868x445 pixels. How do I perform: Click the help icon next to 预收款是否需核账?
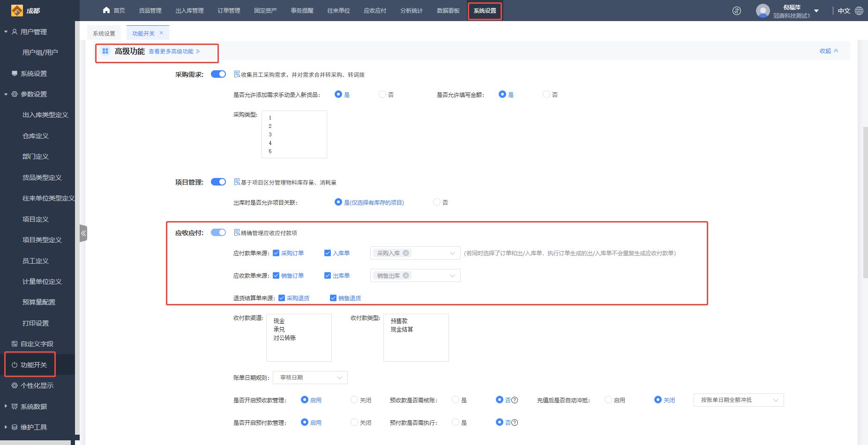tap(515, 400)
